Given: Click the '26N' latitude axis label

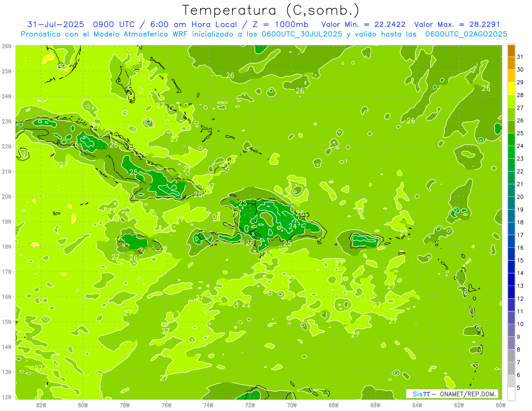Looking at the screenshot, I should (7, 46).
